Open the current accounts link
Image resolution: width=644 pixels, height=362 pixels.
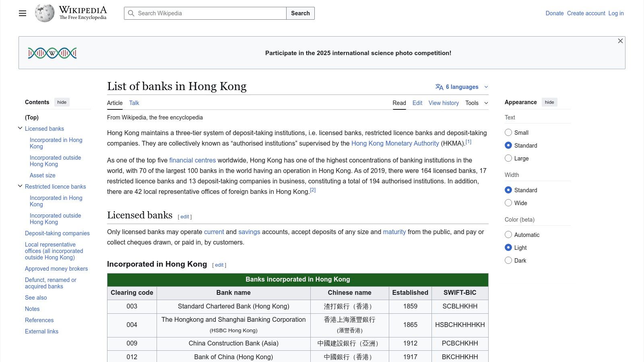[214, 232]
